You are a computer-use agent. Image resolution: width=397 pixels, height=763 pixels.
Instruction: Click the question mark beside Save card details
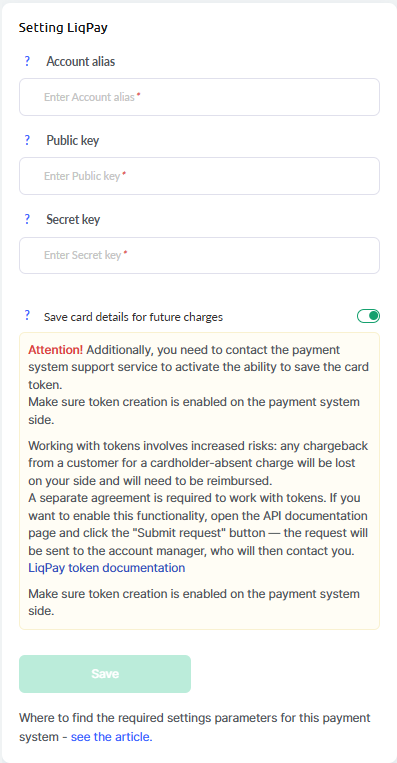tap(27, 315)
